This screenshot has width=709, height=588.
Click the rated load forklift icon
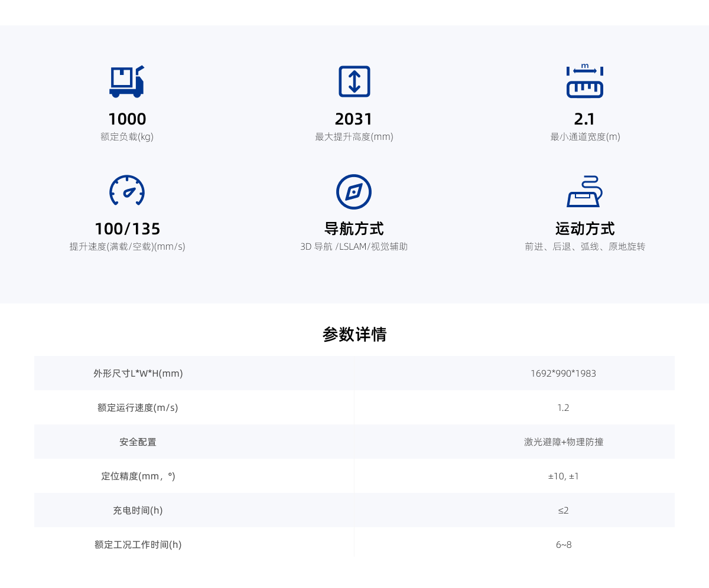pos(126,81)
